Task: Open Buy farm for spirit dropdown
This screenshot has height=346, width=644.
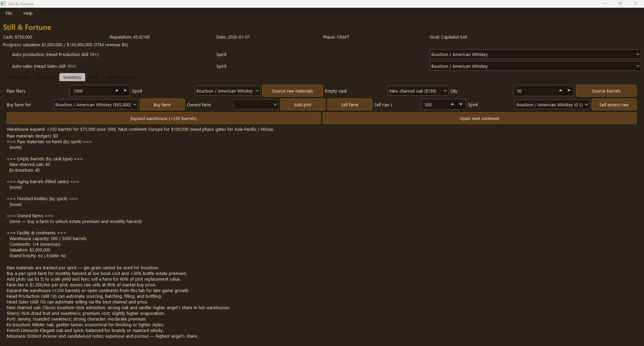Action: point(96,105)
